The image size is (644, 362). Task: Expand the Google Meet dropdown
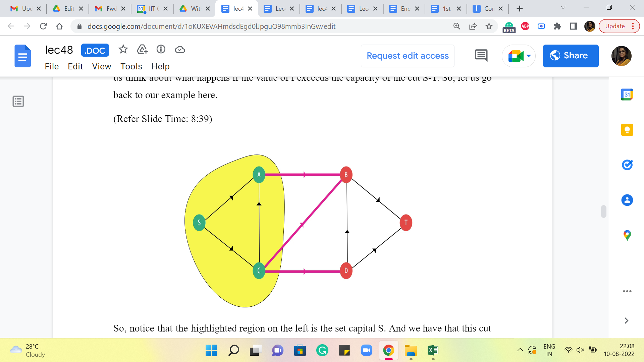pyautogui.click(x=529, y=56)
